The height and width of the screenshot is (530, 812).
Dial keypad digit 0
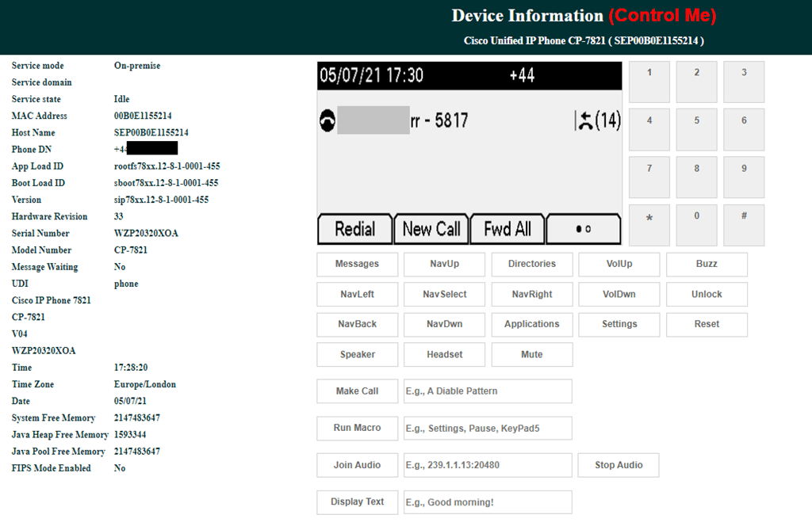tap(696, 225)
